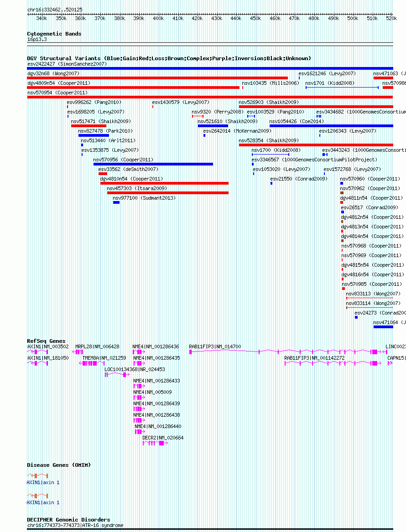Click the 500k mark on the ruler
Screen dimensions: 406x532
[353, 18]
